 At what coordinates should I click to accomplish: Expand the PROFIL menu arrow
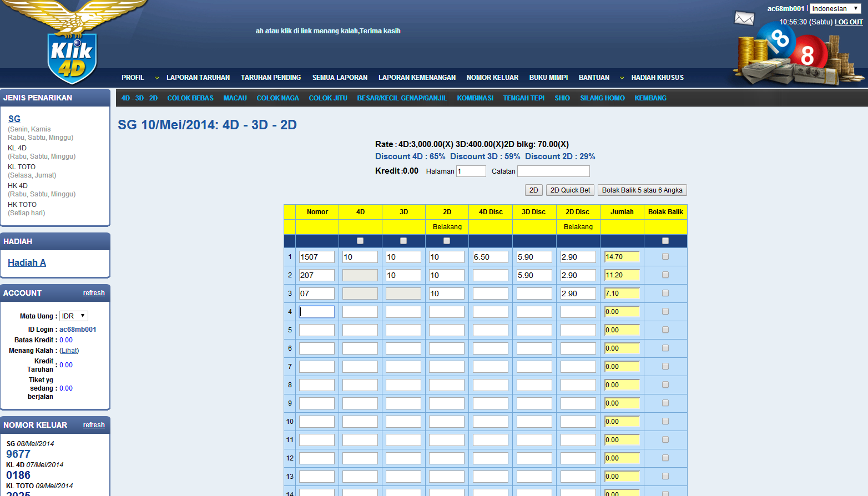(157, 78)
